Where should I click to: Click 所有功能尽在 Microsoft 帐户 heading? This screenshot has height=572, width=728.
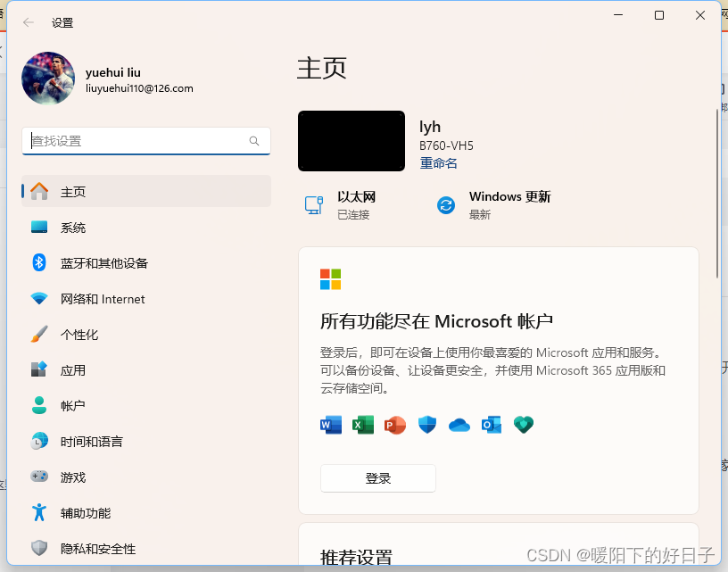pos(436,321)
